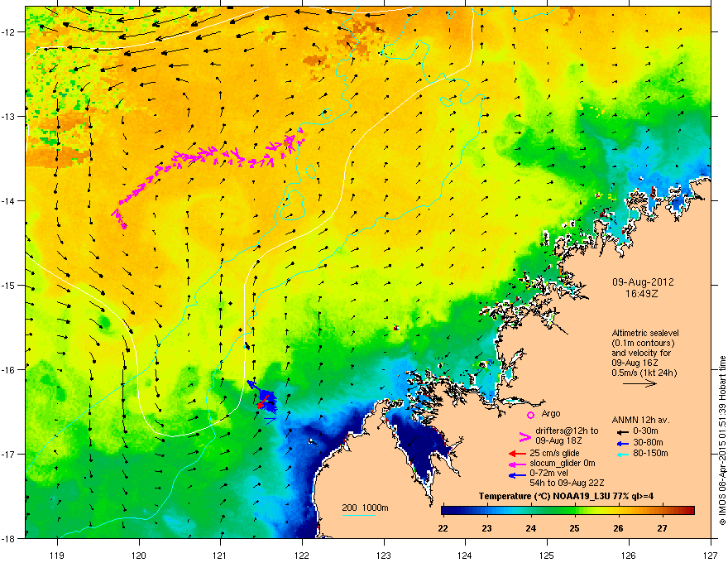Click the 25 cm/s glide label
The height and width of the screenshot is (563, 728).
point(554,453)
